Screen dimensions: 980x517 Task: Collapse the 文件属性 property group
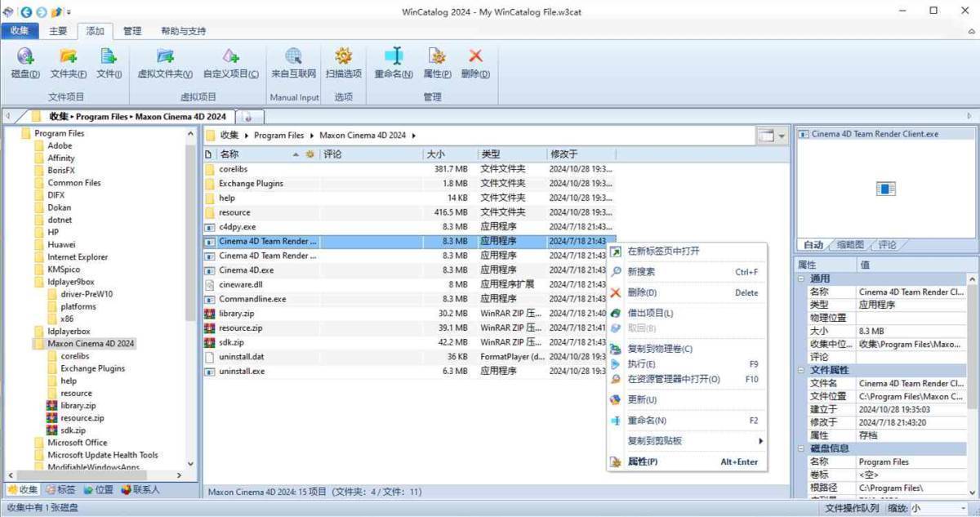coord(802,370)
